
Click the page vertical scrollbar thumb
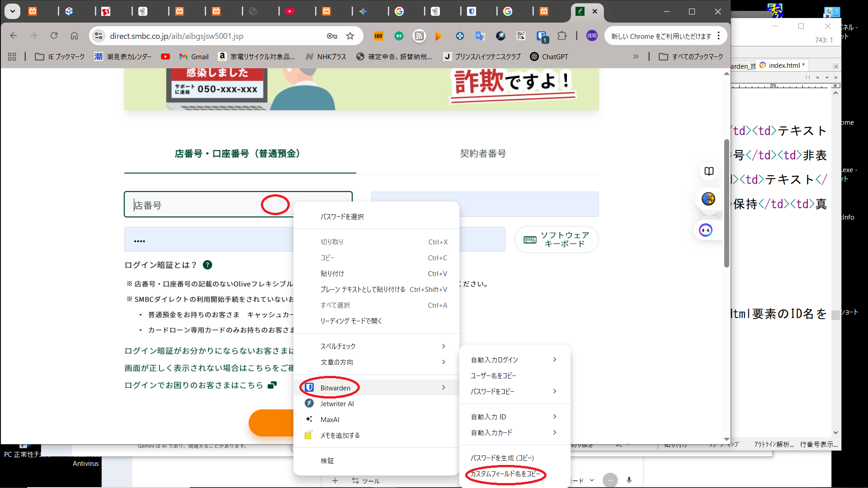[x=726, y=203]
